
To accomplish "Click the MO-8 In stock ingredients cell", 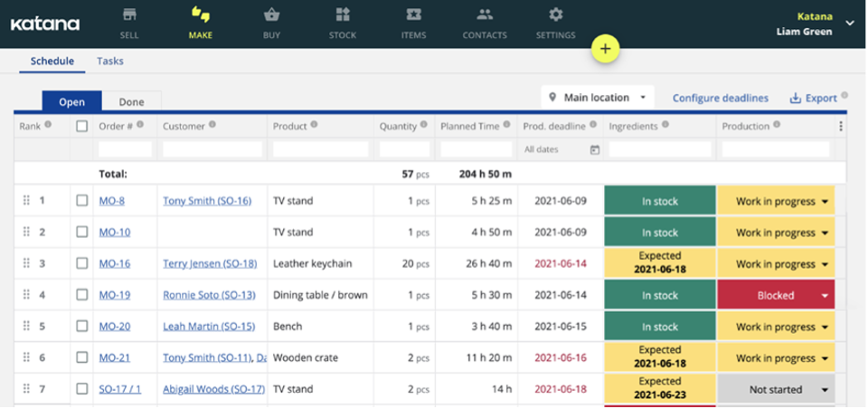I will click(x=660, y=201).
